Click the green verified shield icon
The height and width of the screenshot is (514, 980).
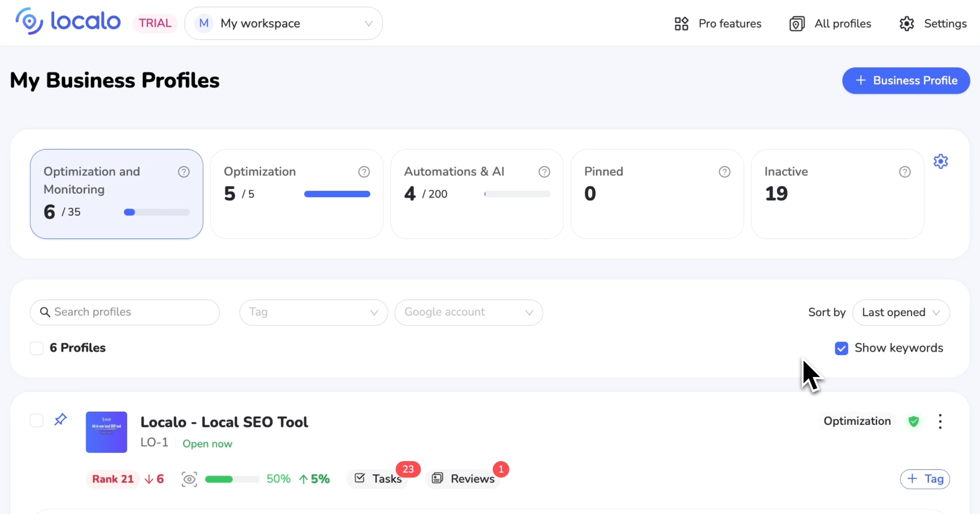tap(913, 421)
